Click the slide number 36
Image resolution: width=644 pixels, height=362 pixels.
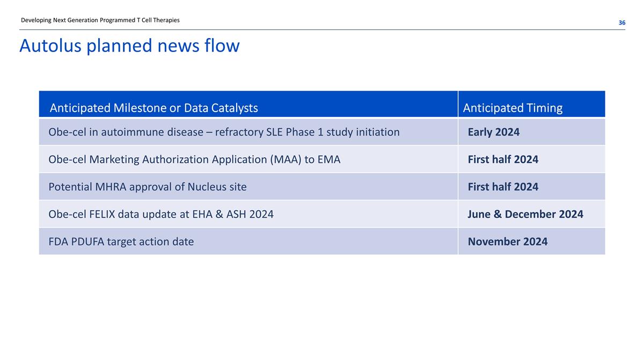pos(622,23)
